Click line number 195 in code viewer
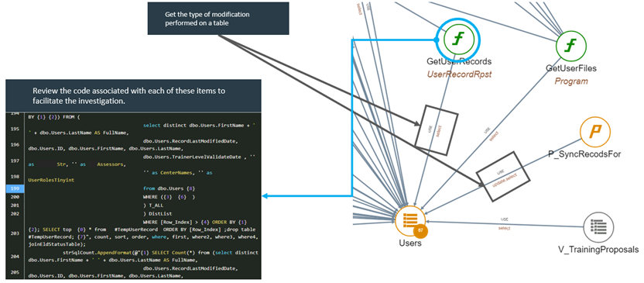The width and height of the screenshot is (644, 283). click(15, 129)
